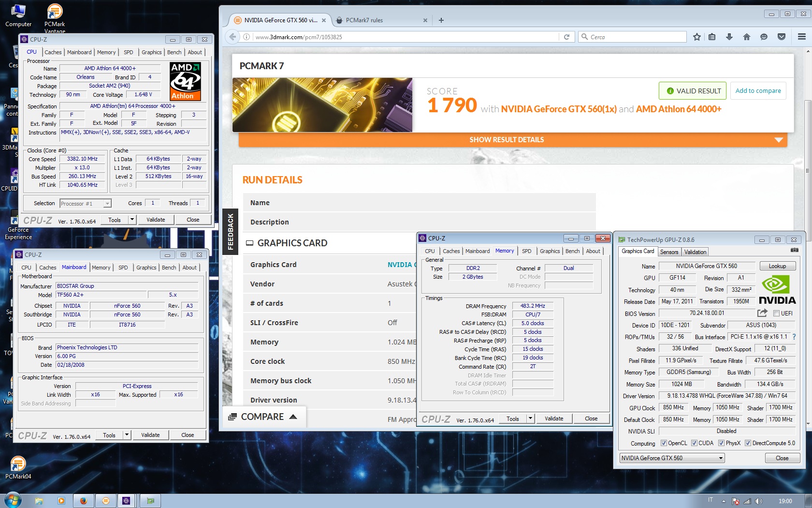Click the PCI-E bus interface question mark
The height and width of the screenshot is (508, 812).
click(x=794, y=337)
